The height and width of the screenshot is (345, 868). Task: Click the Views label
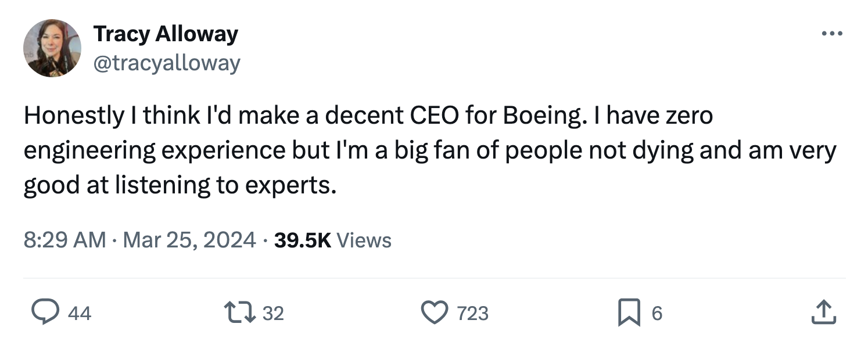pos(364,240)
